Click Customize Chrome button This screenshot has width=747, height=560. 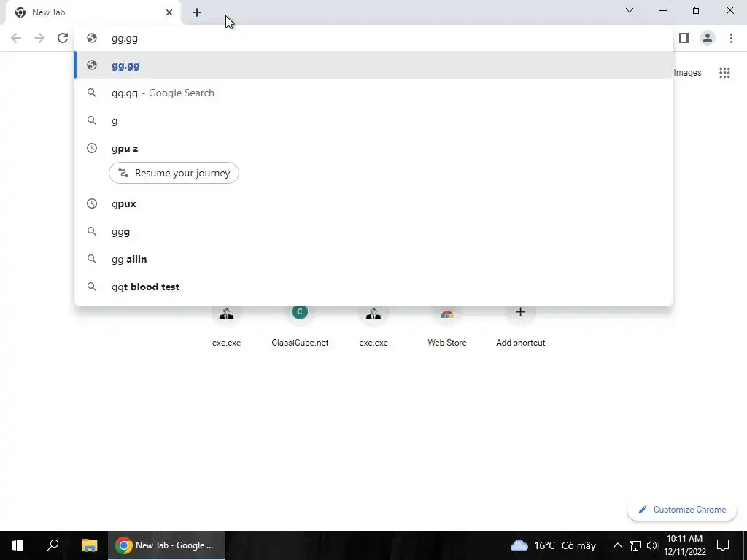coord(682,510)
